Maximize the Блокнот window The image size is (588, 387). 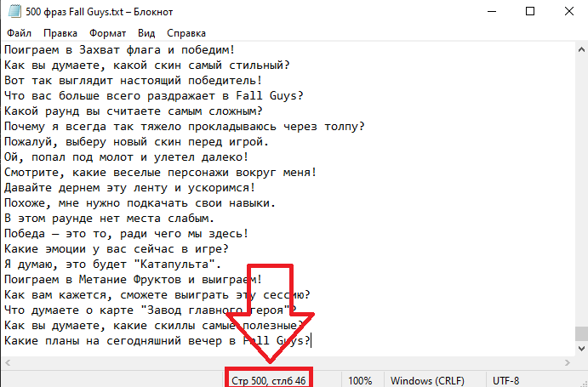point(529,12)
